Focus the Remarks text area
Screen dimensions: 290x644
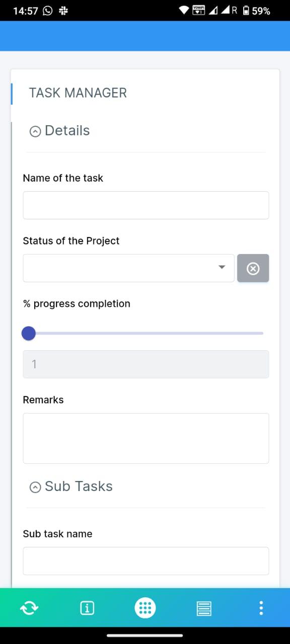click(146, 438)
